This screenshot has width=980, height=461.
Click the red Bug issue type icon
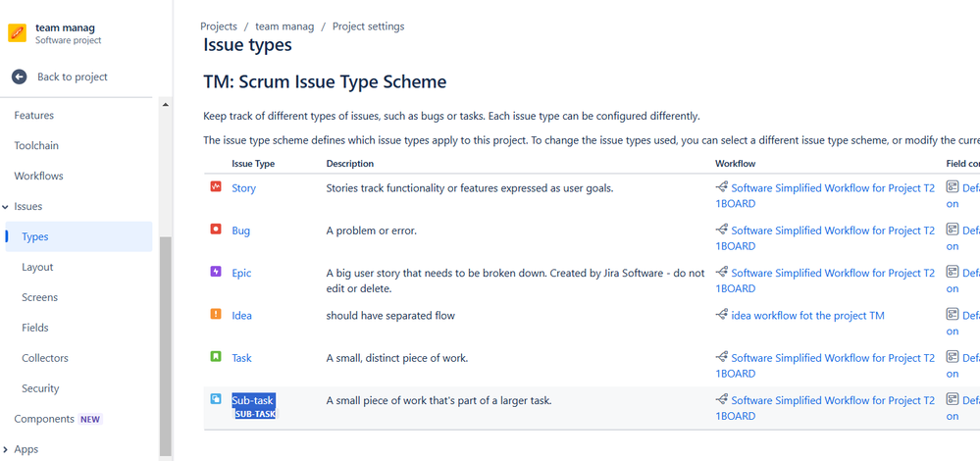coord(216,230)
